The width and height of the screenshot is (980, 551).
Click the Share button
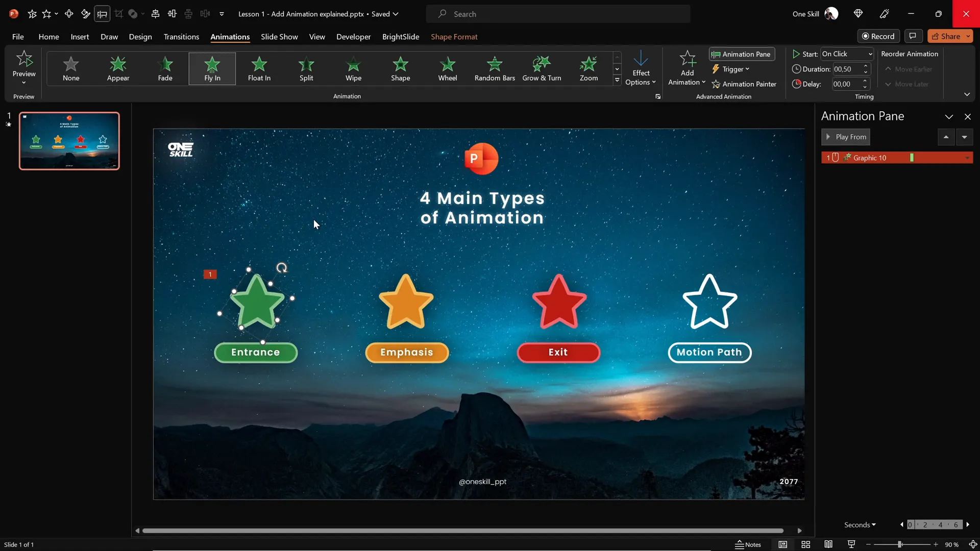(945, 36)
